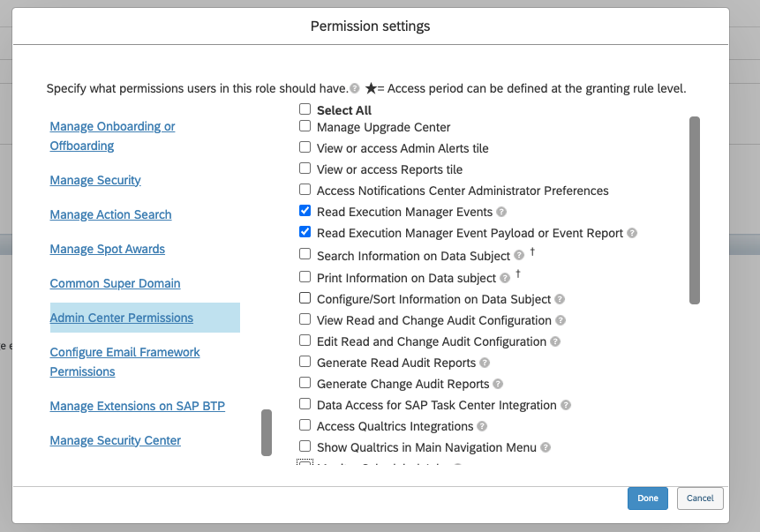This screenshot has height=532, width=760.
Task: Click help icon next to Search Information on Data Subject
Action: 519,256
